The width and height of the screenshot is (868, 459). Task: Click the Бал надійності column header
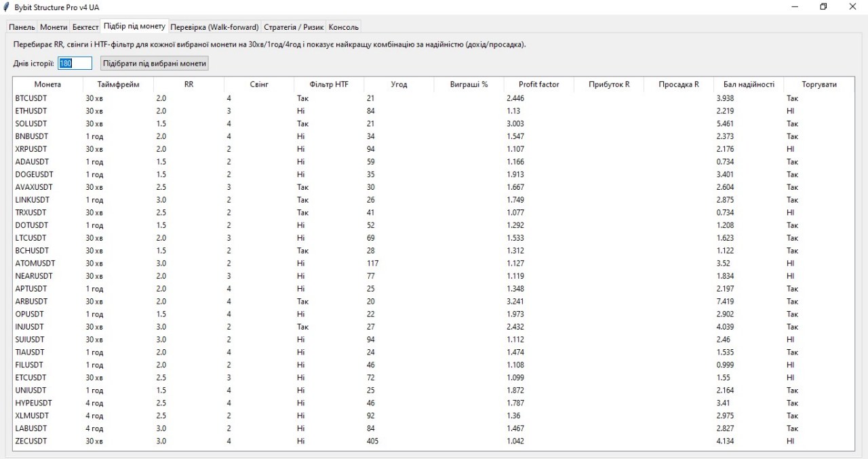pyautogui.click(x=749, y=85)
